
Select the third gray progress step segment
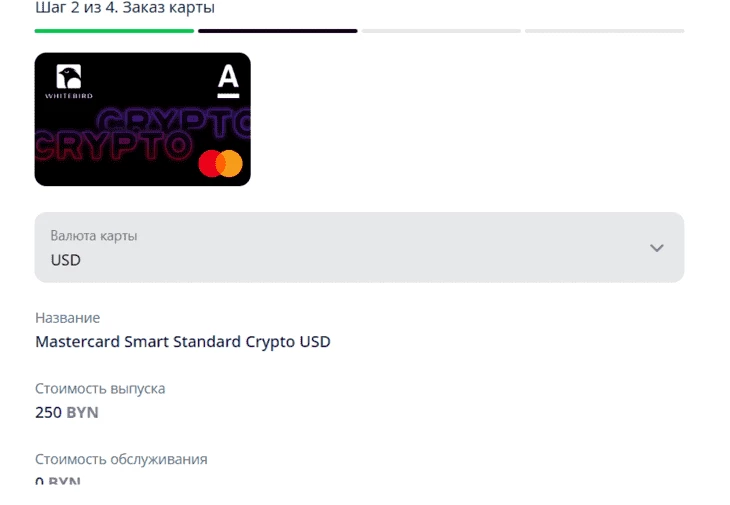tap(441, 31)
